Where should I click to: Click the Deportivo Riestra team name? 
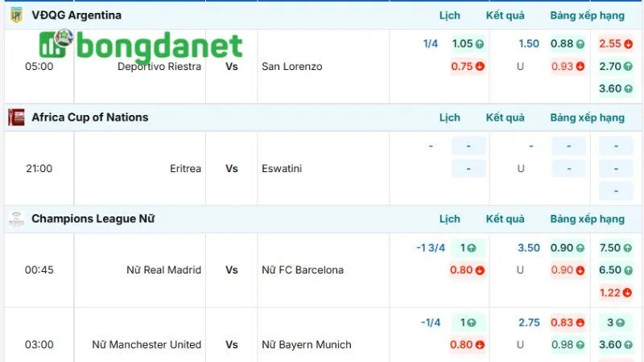pos(159,67)
